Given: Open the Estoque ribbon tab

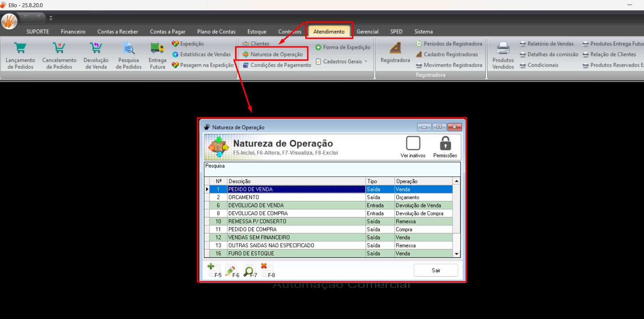Looking at the screenshot, I should click(x=257, y=32).
